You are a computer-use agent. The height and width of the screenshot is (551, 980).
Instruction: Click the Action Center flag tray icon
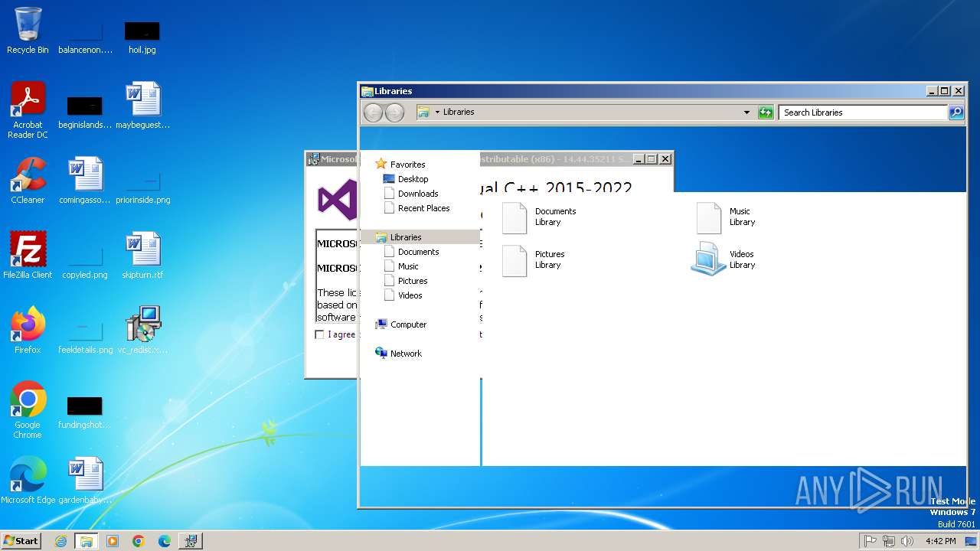(870, 541)
